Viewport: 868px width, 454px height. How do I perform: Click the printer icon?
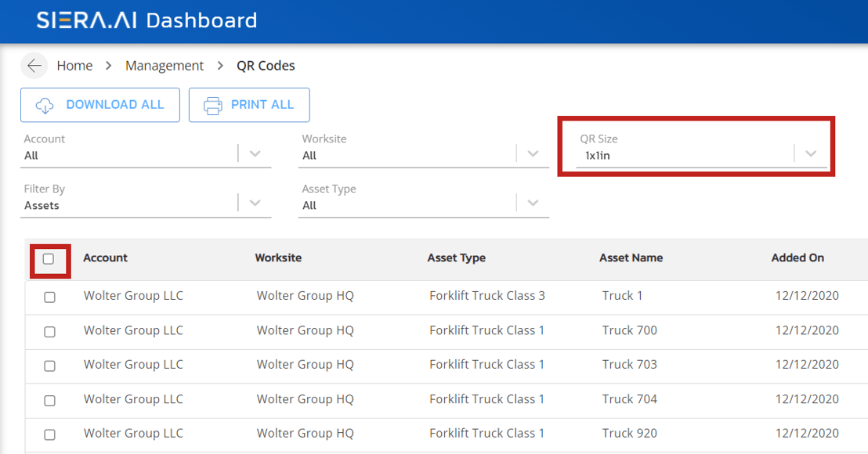212,105
